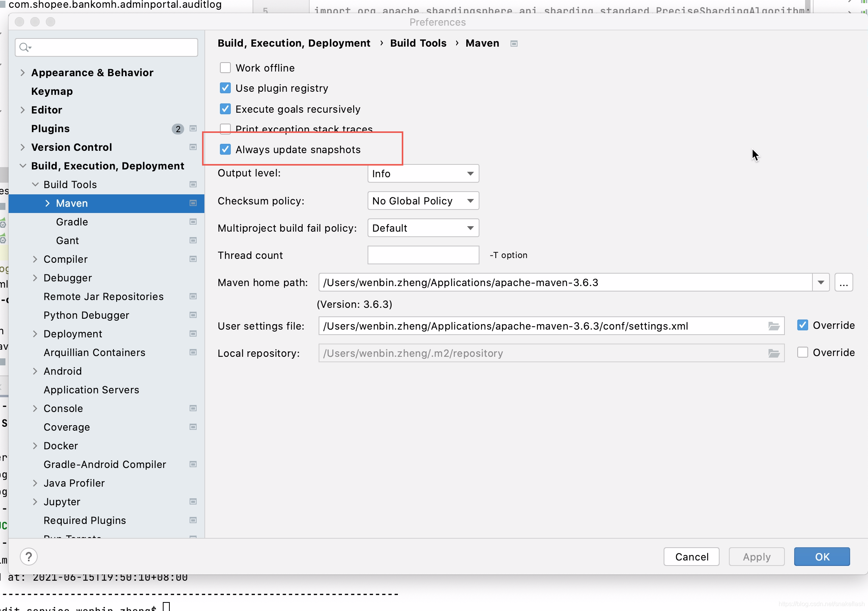Select Gradle in settings tree

72,222
